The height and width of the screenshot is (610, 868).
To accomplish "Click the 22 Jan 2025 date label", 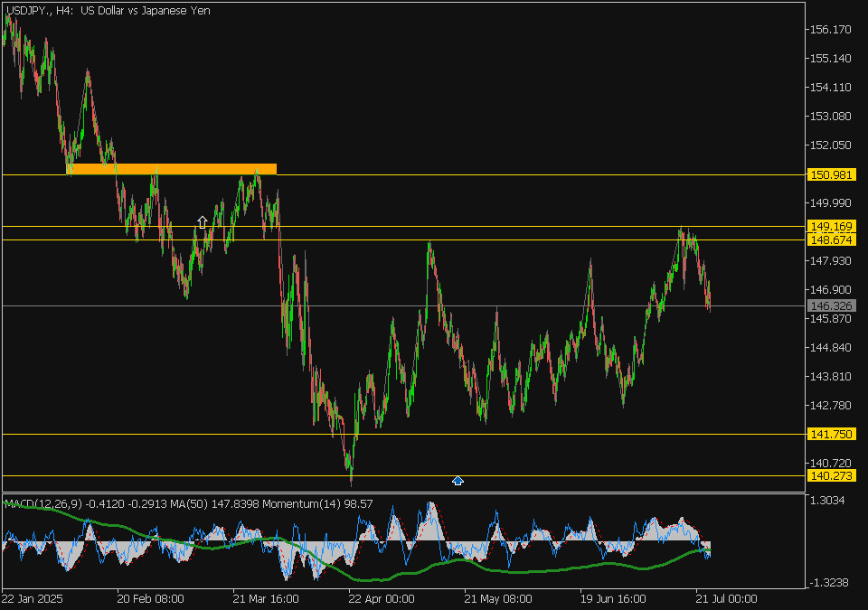I will coord(33,599).
